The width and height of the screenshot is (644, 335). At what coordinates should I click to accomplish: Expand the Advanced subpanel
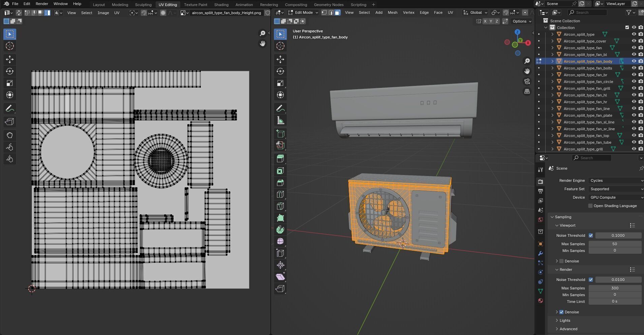tap(568, 329)
